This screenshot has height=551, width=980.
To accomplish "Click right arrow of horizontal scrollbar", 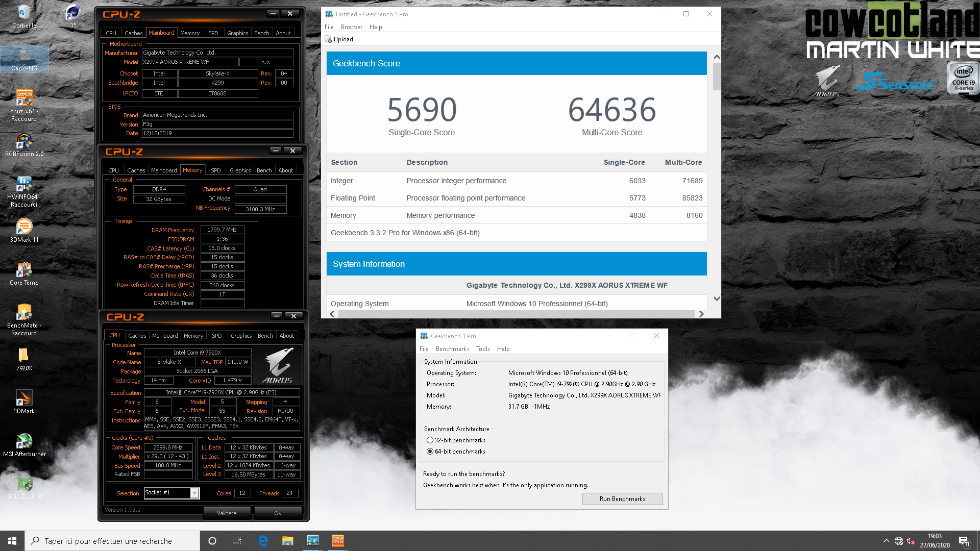I will tap(701, 314).
